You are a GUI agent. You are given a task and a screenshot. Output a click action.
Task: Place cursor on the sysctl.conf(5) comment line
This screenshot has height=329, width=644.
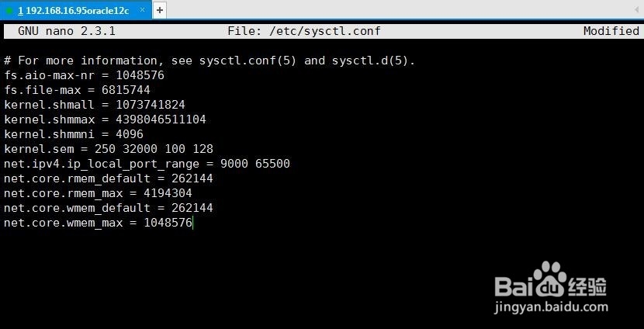point(209,61)
